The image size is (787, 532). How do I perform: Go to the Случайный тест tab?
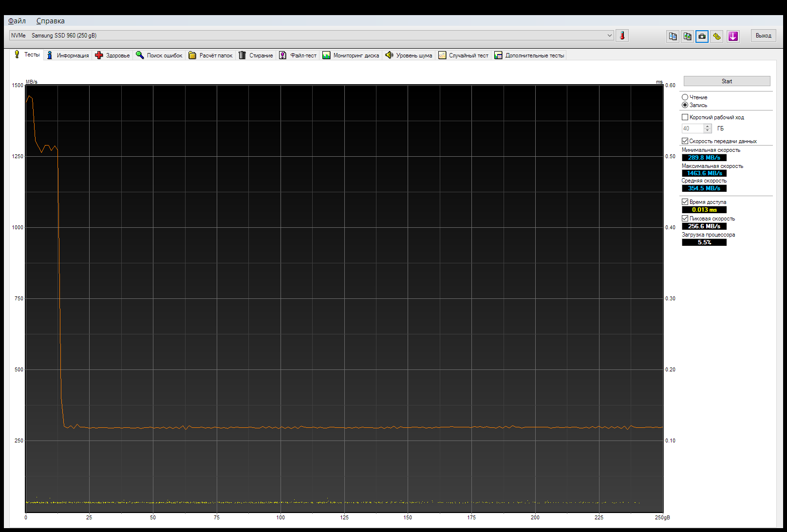(463, 55)
